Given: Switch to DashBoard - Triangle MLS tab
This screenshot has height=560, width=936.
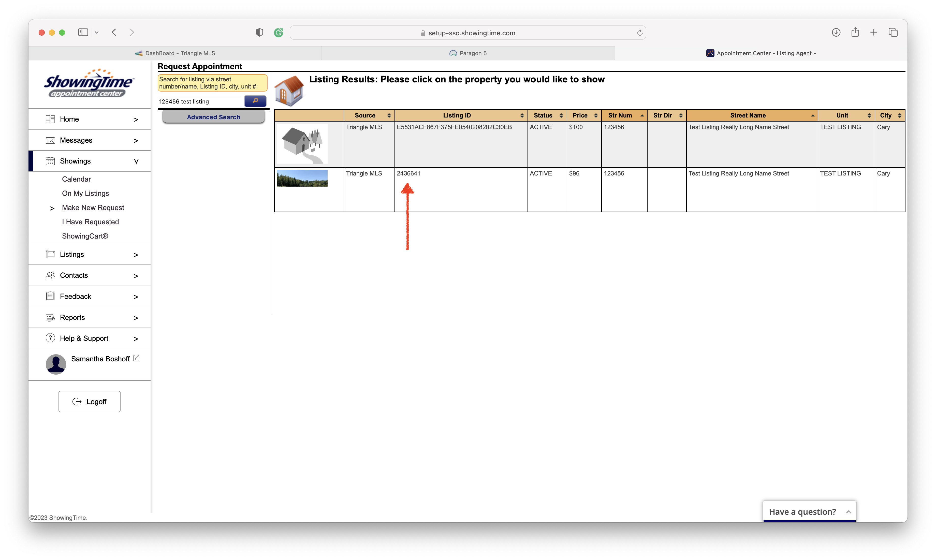Looking at the screenshot, I should click(175, 53).
